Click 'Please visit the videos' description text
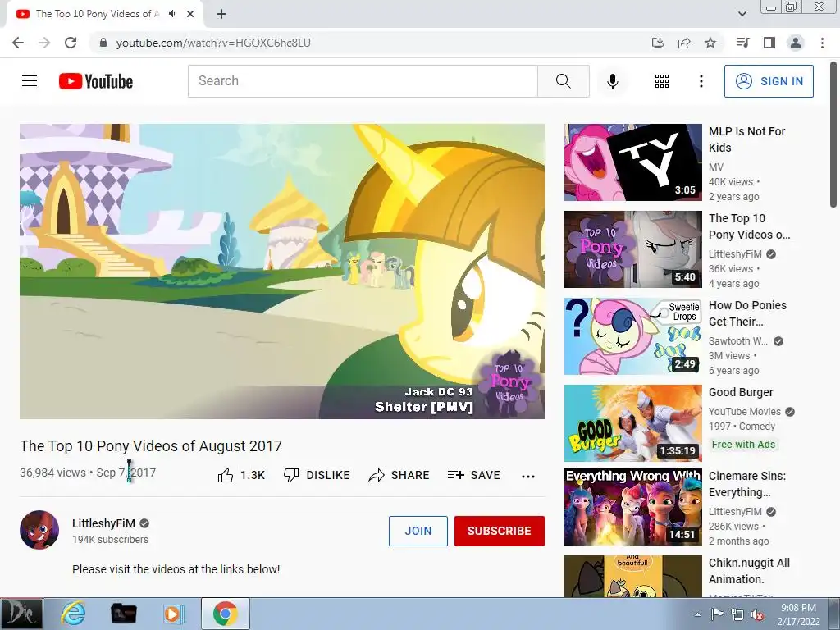 (x=176, y=569)
